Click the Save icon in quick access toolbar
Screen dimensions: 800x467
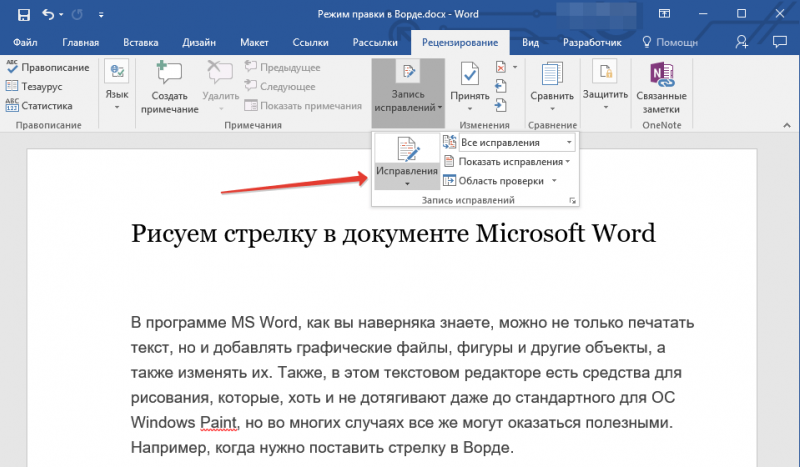[23, 15]
